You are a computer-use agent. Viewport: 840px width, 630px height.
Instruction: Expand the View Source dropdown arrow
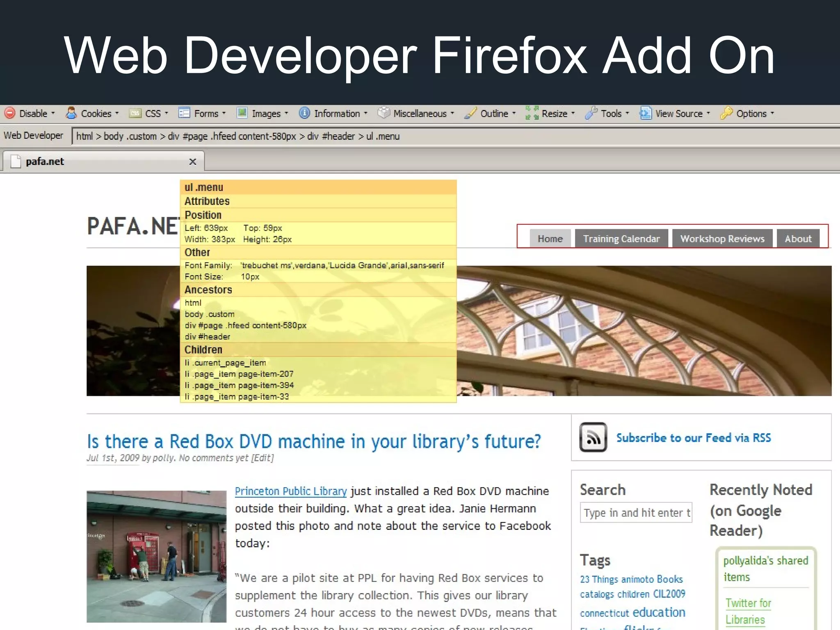tap(708, 114)
